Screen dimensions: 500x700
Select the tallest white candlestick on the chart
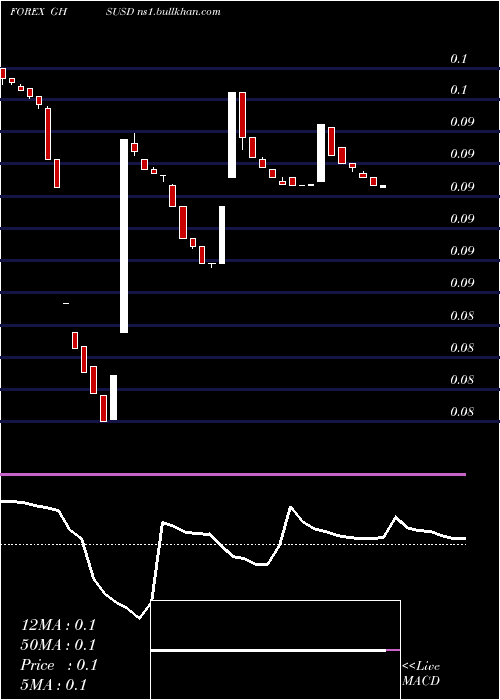(124, 236)
